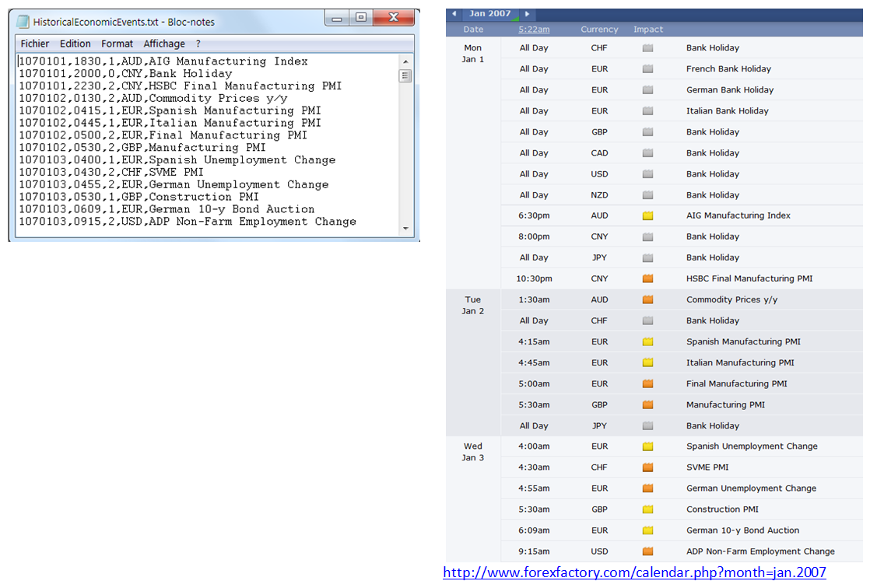
Task: Open the forexfactory.com calendar URL link
Action: tap(634, 572)
